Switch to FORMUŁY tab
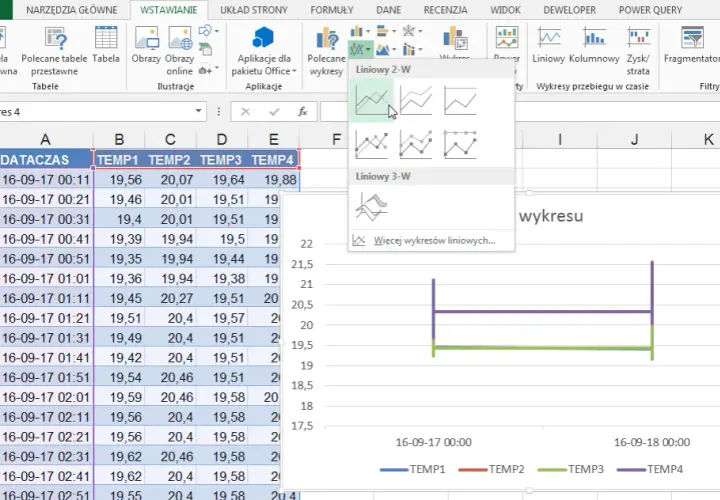 (x=332, y=10)
